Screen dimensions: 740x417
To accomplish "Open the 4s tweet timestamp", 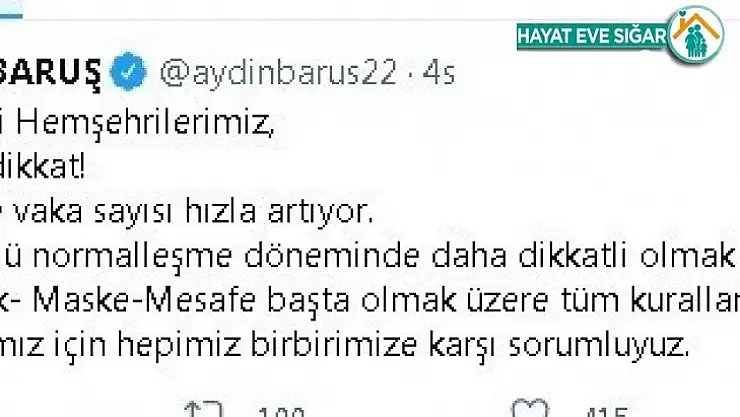I will coord(438,73).
